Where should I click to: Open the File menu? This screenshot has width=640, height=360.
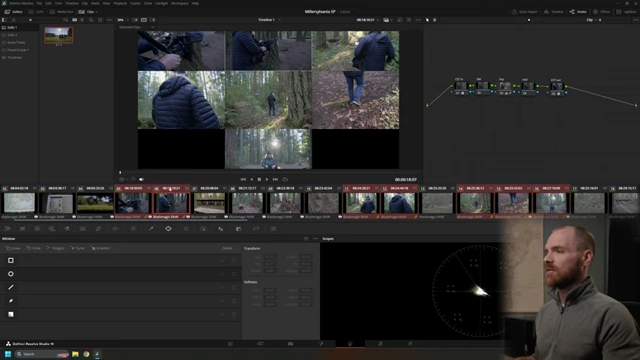point(39,3)
